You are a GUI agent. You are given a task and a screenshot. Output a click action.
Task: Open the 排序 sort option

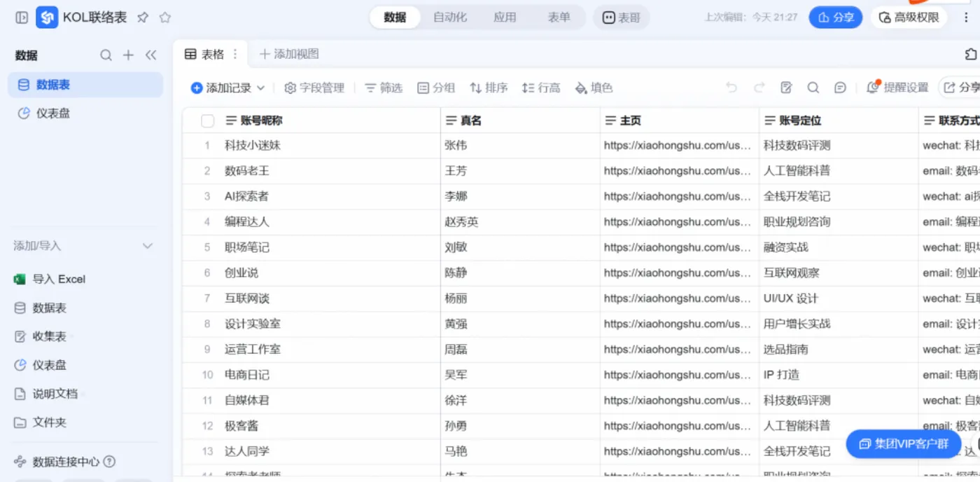[489, 88]
